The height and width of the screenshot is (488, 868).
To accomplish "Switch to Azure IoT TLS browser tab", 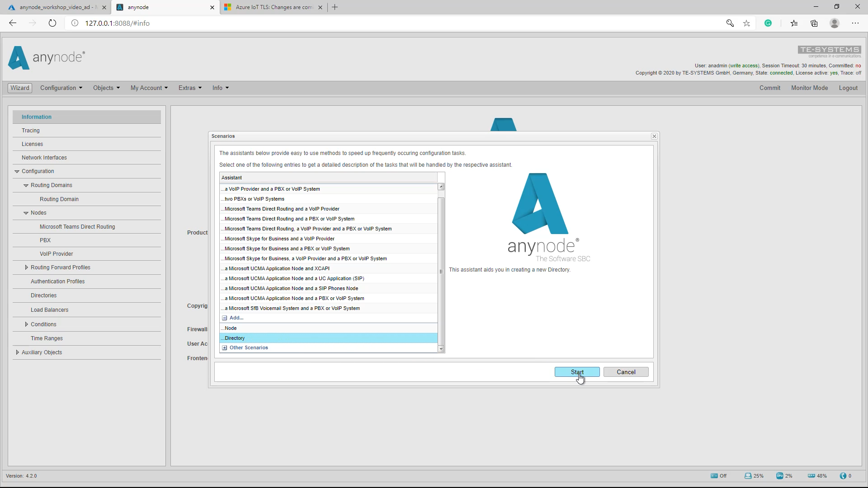I will point(274,7).
